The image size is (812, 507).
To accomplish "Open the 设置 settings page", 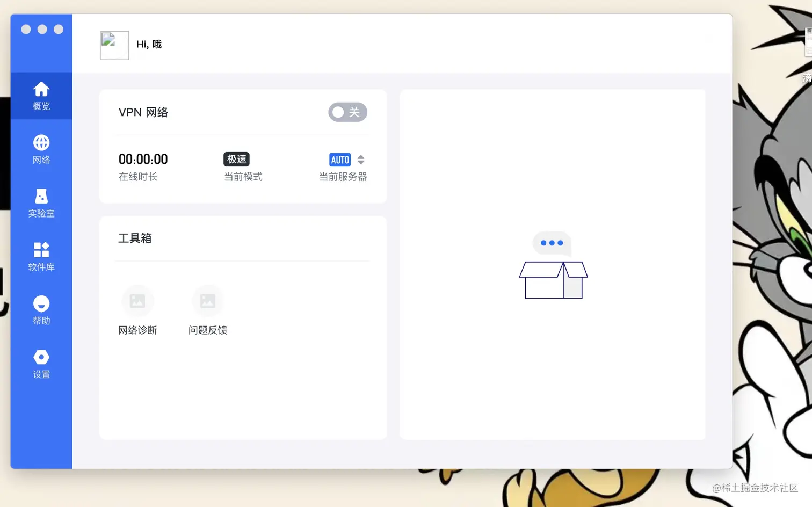I will pyautogui.click(x=41, y=364).
